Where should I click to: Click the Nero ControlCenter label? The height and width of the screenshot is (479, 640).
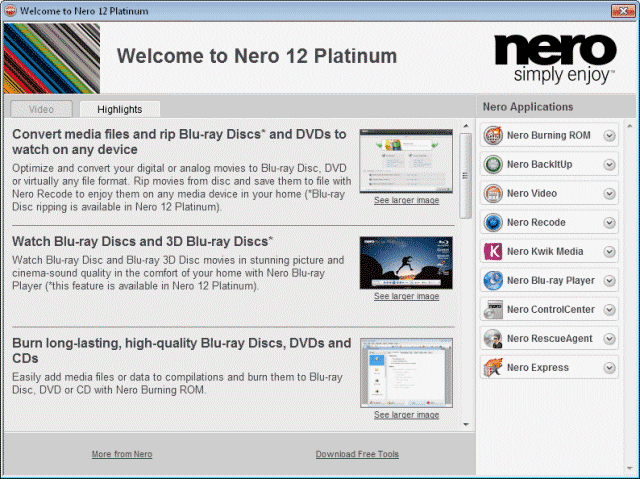[x=551, y=309]
